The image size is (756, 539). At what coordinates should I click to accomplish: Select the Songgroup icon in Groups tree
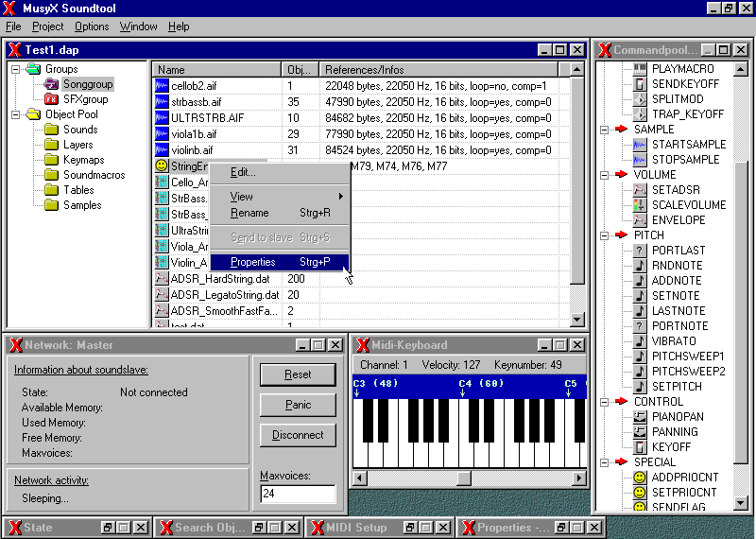[51, 84]
